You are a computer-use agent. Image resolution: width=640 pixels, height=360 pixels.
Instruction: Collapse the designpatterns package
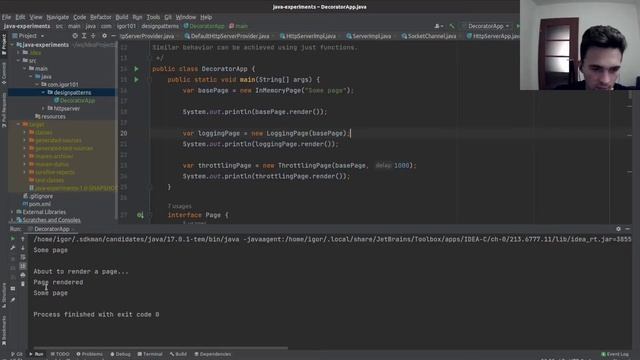43,93
